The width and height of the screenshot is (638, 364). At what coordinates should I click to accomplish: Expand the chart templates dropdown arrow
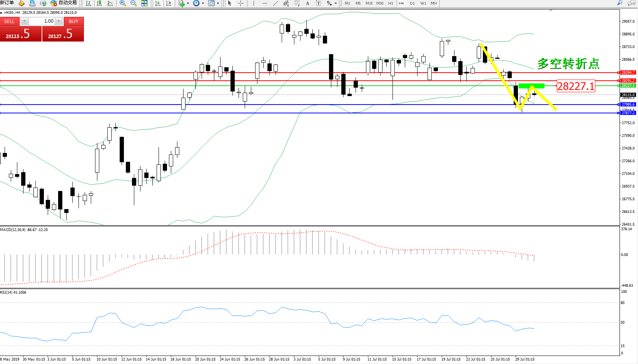click(218, 3)
